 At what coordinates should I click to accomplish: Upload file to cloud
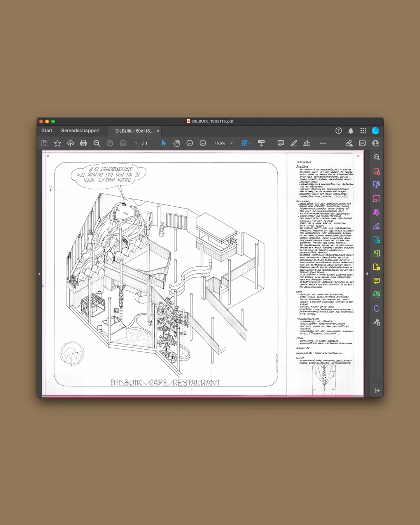[x=70, y=143]
